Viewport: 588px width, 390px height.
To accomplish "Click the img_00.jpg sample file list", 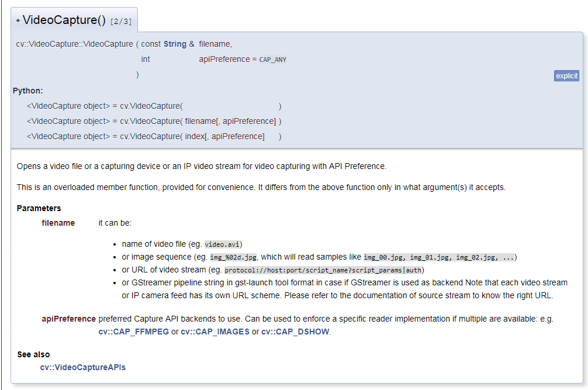I will pyautogui.click(x=439, y=257).
